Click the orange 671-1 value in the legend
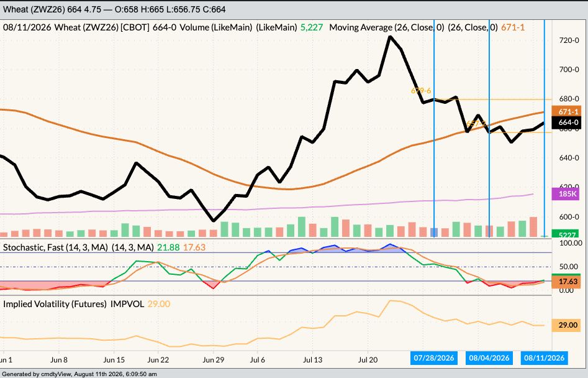Viewport: 588px width, 378px height. 513,27
